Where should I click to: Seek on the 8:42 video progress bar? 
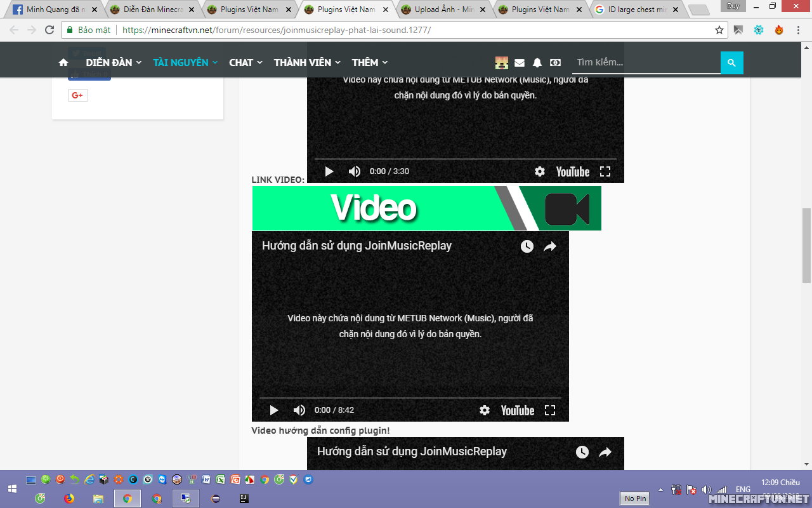click(410, 398)
